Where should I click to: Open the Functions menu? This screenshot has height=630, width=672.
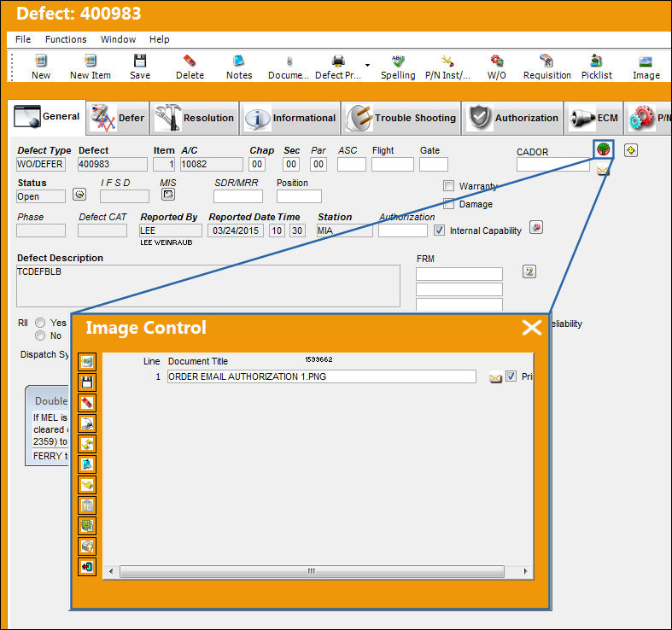66,39
